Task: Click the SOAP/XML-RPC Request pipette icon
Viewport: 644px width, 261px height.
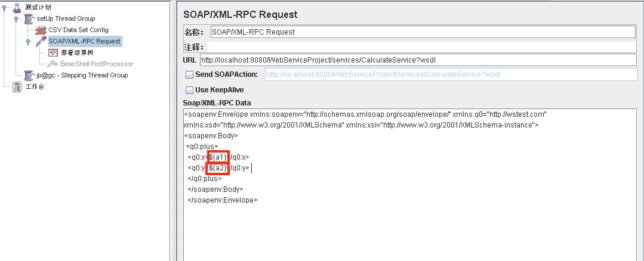Action: [x=41, y=41]
